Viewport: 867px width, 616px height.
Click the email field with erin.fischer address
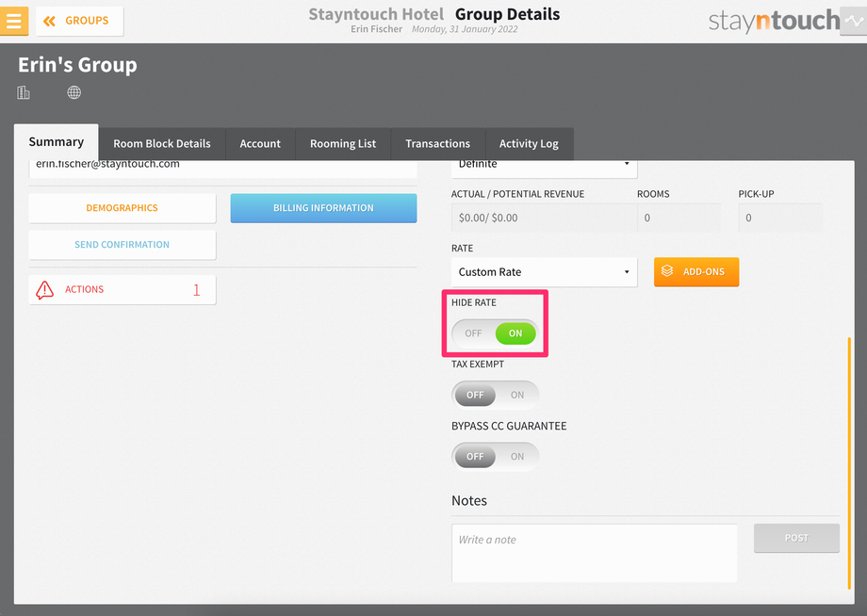[222, 168]
